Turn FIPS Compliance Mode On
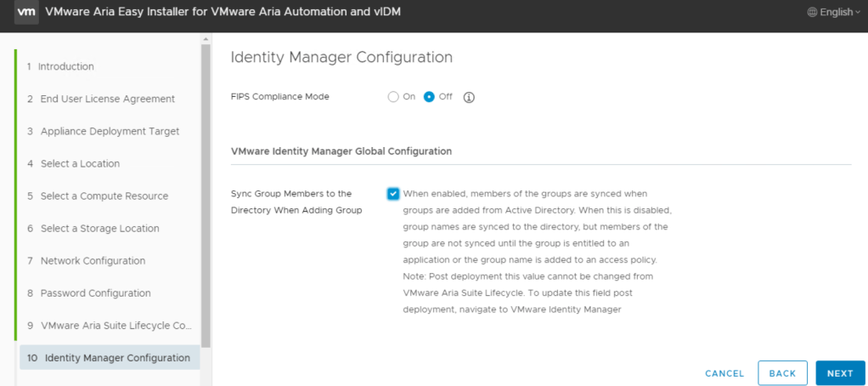 (393, 97)
